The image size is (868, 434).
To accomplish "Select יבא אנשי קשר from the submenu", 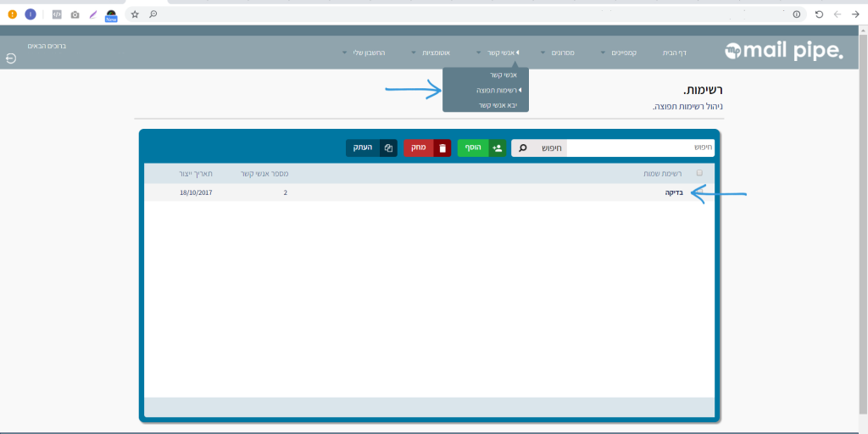I will click(x=498, y=105).
